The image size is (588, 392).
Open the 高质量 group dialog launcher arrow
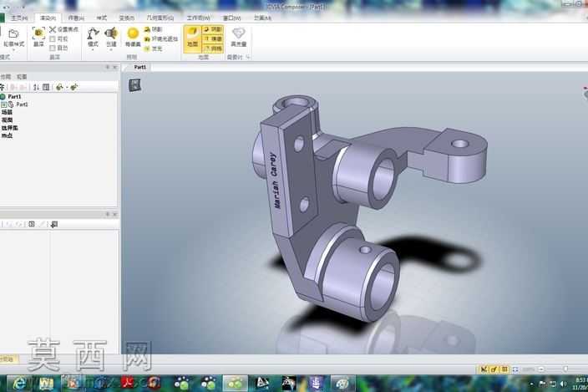248,58
